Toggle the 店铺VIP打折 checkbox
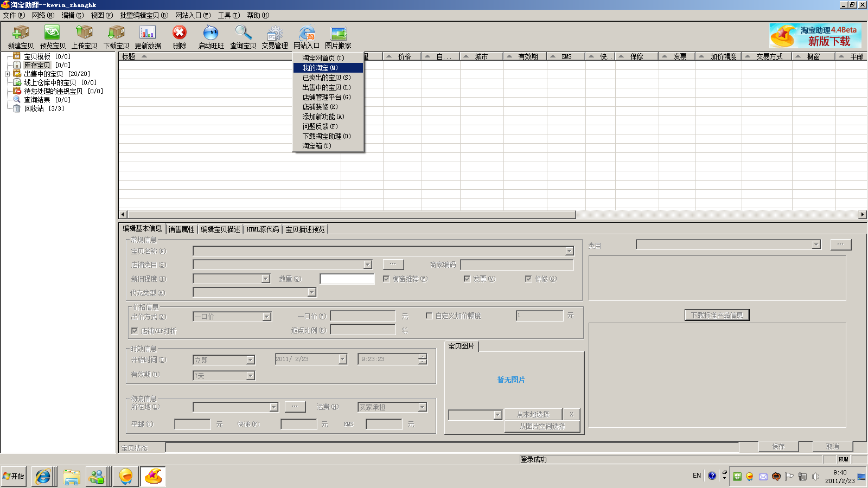The height and width of the screenshot is (488, 868). point(135,331)
